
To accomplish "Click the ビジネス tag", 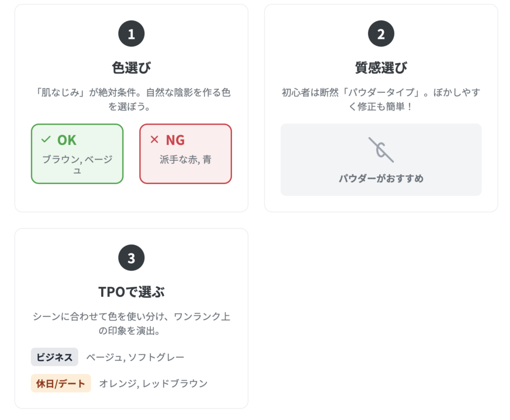I will tap(54, 357).
